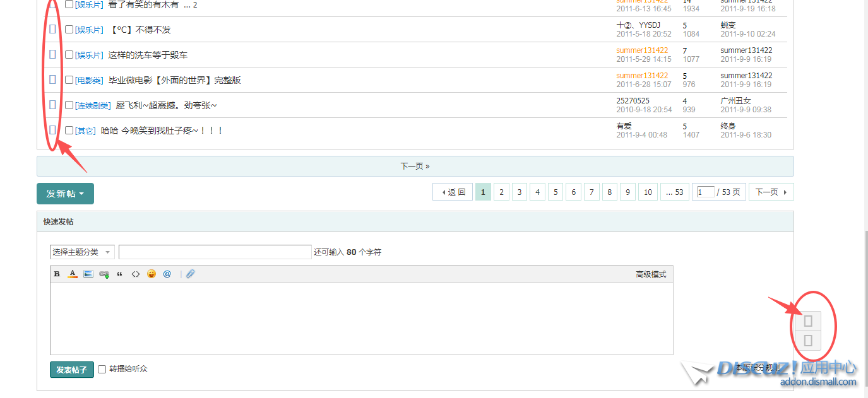Click the quote icon in the editor

(120, 274)
